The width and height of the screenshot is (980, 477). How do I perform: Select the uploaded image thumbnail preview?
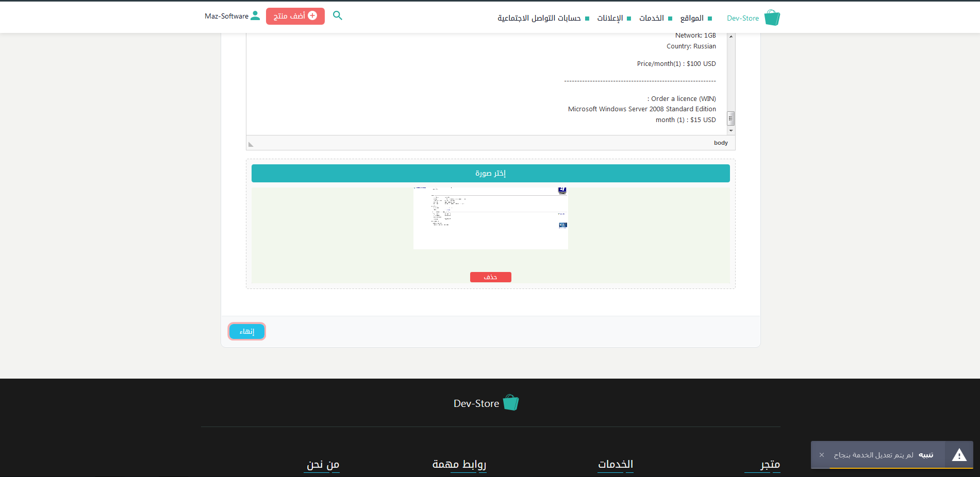tap(490, 218)
